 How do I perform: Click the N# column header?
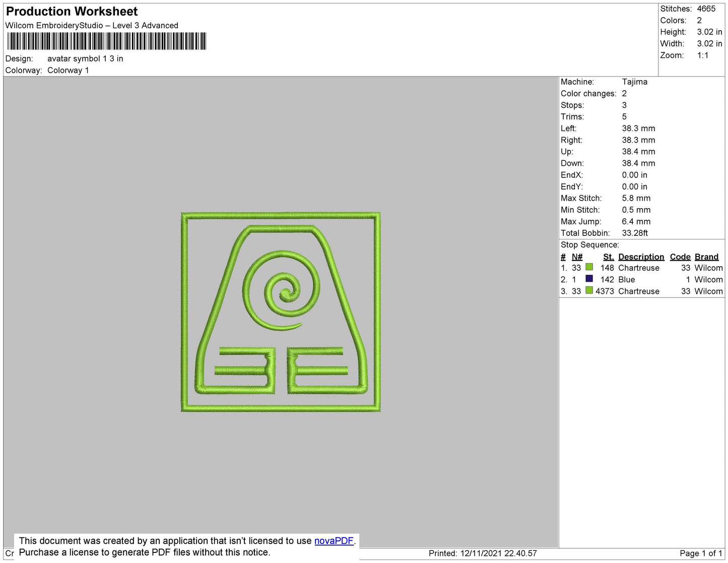pyautogui.click(x=577, y=257)
